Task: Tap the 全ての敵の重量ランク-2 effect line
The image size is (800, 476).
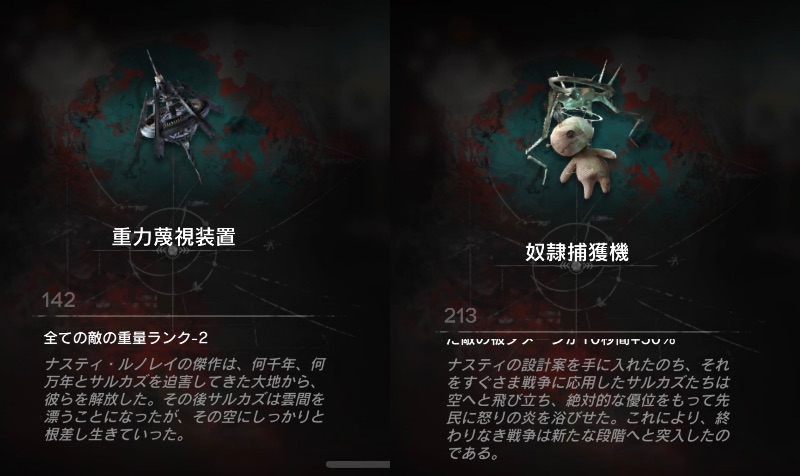Action: coord(126,338)
